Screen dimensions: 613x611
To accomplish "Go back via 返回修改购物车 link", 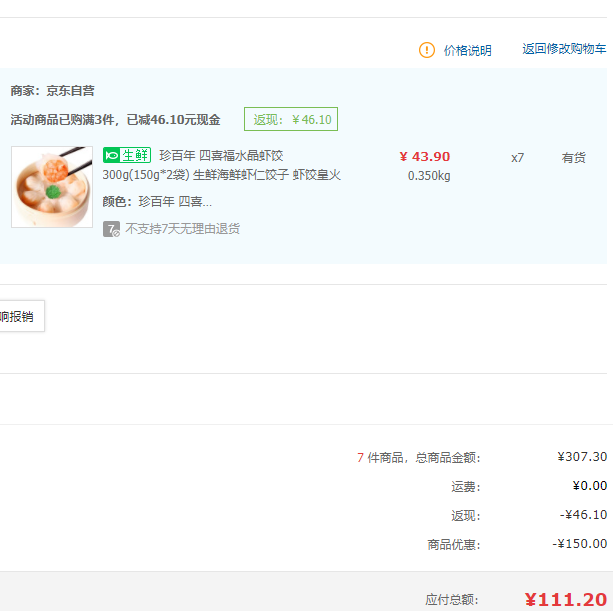I will click(564, 49).
